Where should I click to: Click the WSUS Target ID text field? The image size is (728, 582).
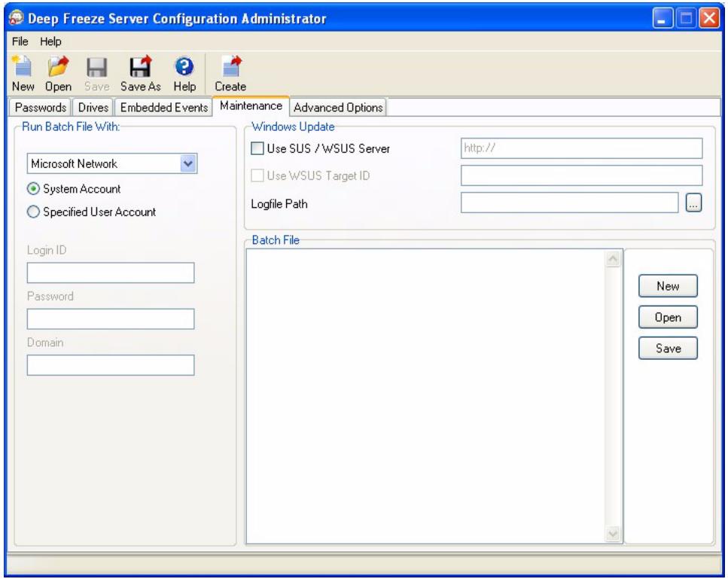[581, 175]
